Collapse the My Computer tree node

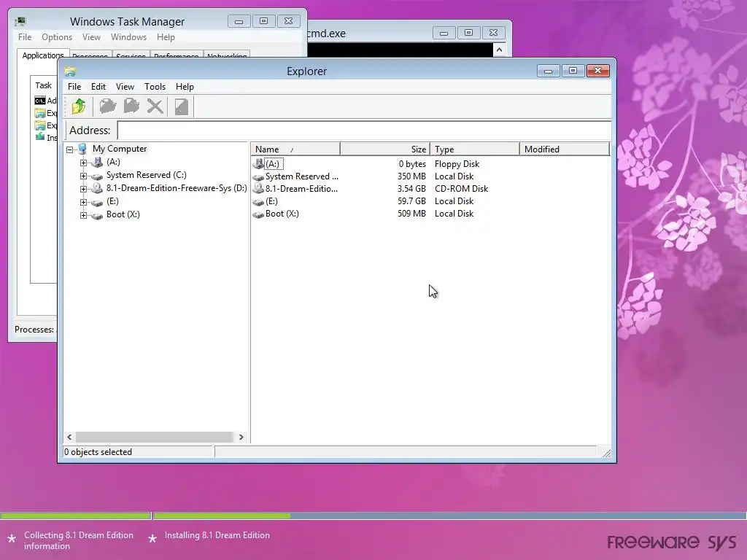(x=69, y=149)
